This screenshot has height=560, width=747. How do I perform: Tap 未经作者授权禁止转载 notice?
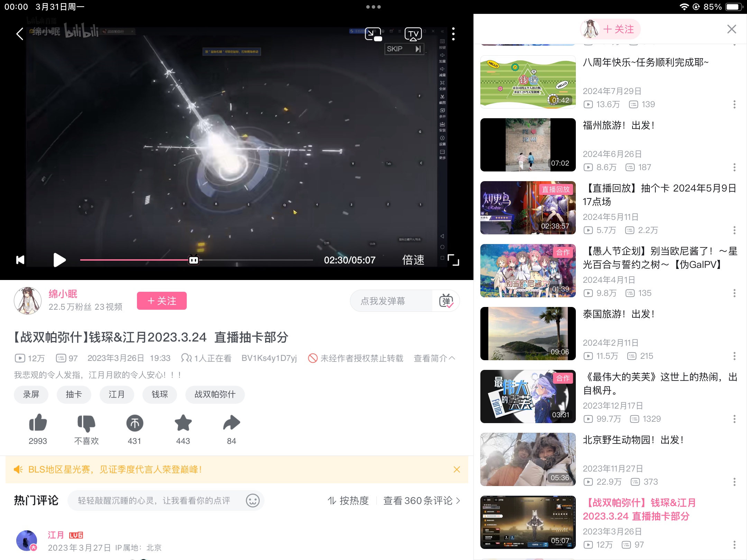click(x=356, y=358)
